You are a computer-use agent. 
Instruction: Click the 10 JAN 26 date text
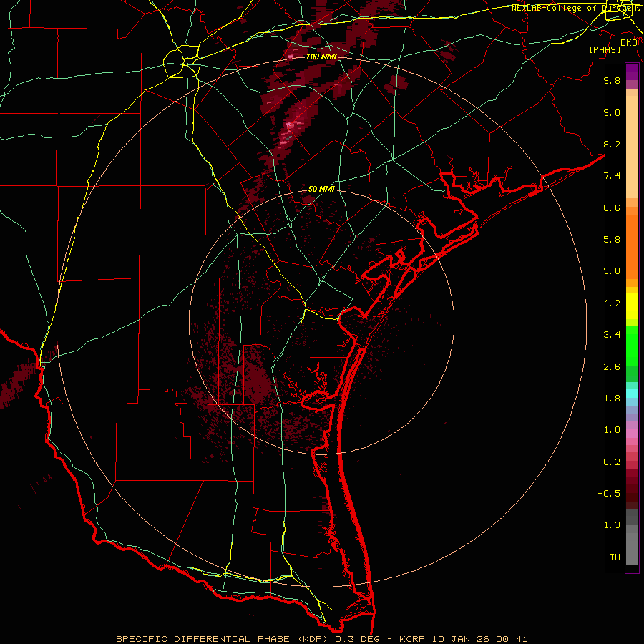[462, 639]
